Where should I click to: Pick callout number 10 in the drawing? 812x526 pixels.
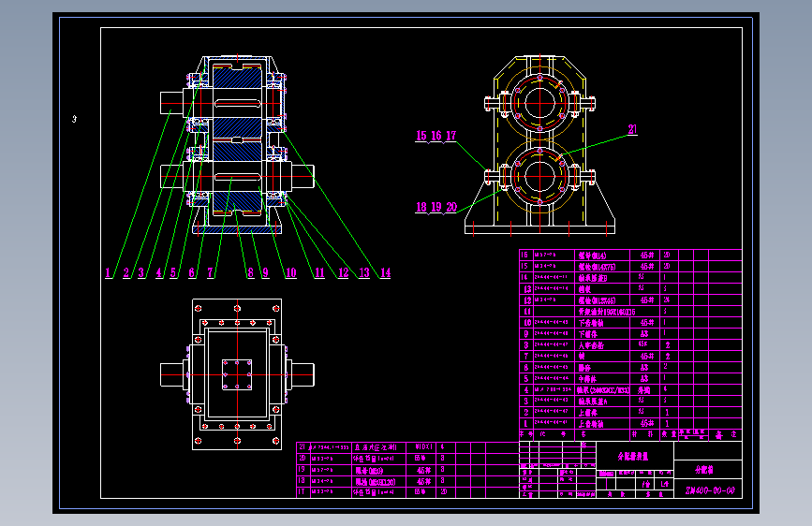[x=291, y=272]
